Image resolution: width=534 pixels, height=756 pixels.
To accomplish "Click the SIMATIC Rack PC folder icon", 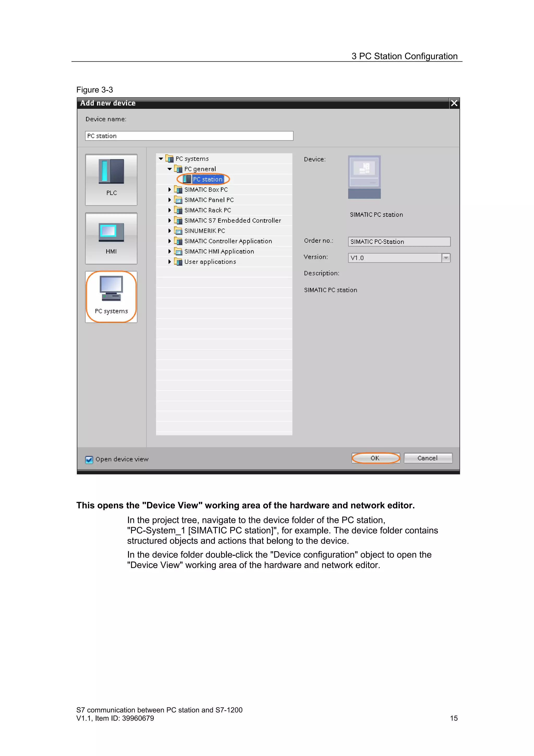I will [x=178, y=210].
